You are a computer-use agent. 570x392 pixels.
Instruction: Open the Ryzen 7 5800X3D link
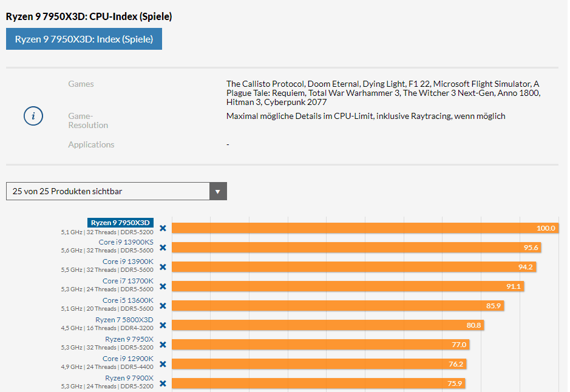click(x=124, y=320)
